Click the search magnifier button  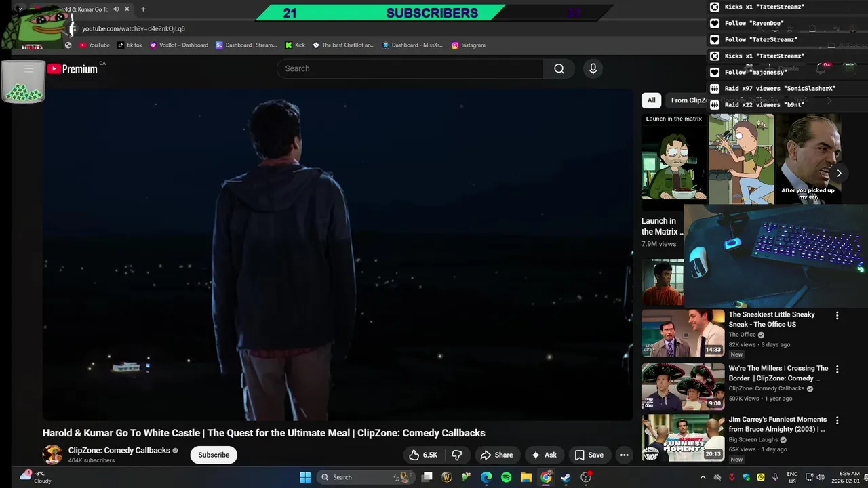point(559,68)
